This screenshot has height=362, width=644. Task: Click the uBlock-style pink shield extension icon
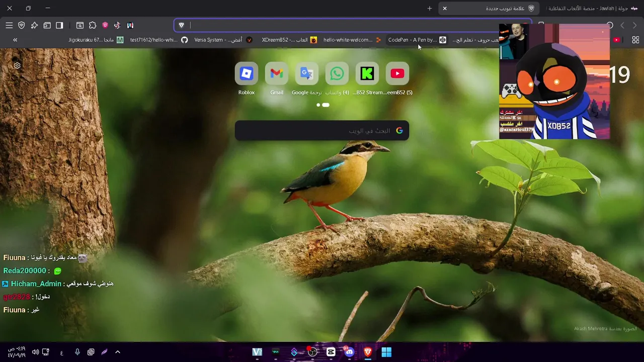tap(105, 25)
